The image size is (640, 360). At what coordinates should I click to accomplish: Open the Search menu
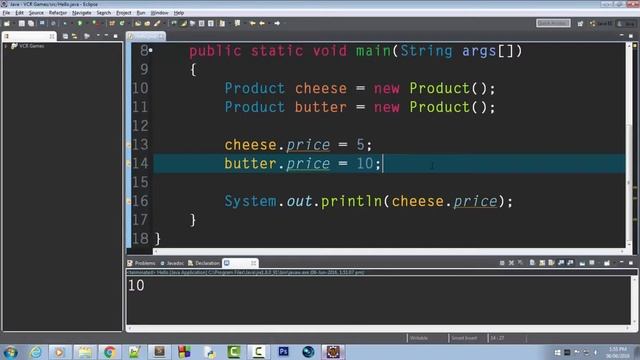tap(104, 13)
